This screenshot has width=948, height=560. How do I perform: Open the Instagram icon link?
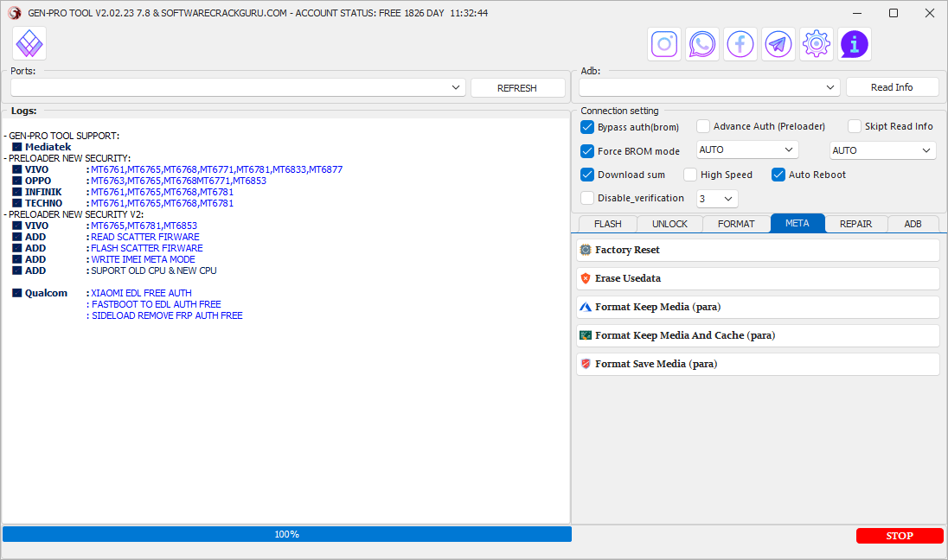664,44
